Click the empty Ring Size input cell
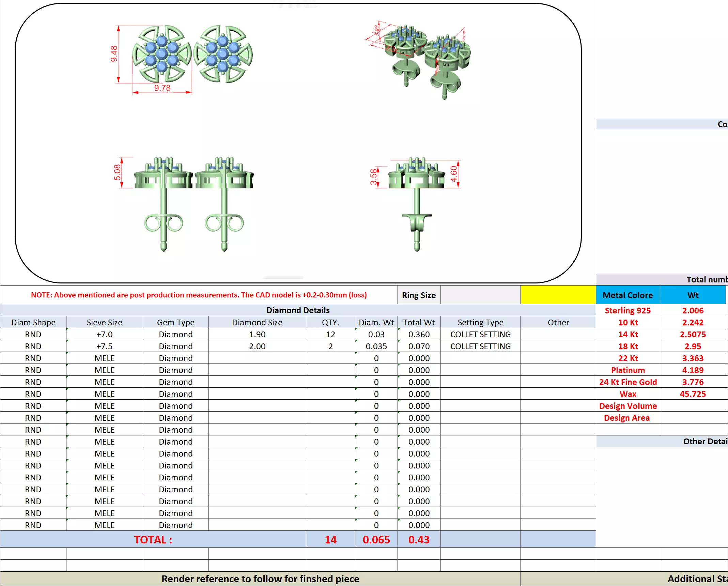This screenshot has height=586, width=728. (x=480, y=295)
